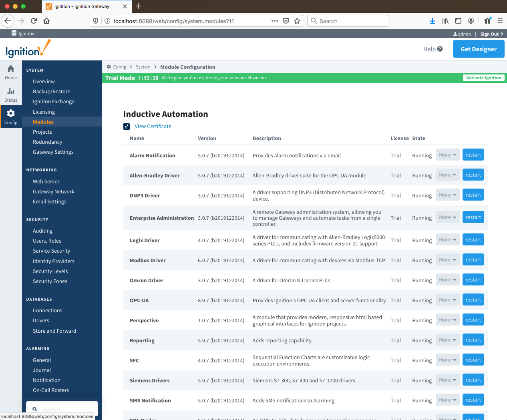Go to Home in left sidebar

[x=11, y=72]
